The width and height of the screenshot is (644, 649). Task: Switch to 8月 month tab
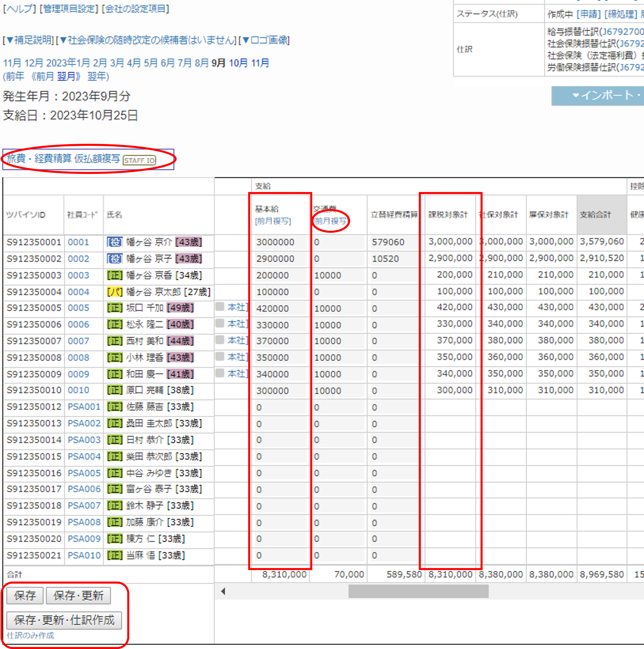click(201, 63)
